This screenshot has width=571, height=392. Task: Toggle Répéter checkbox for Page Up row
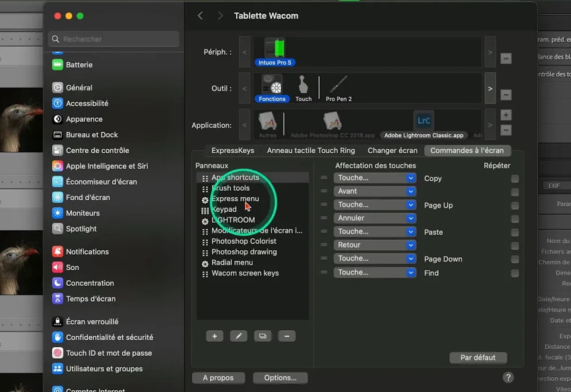[514, 206]
